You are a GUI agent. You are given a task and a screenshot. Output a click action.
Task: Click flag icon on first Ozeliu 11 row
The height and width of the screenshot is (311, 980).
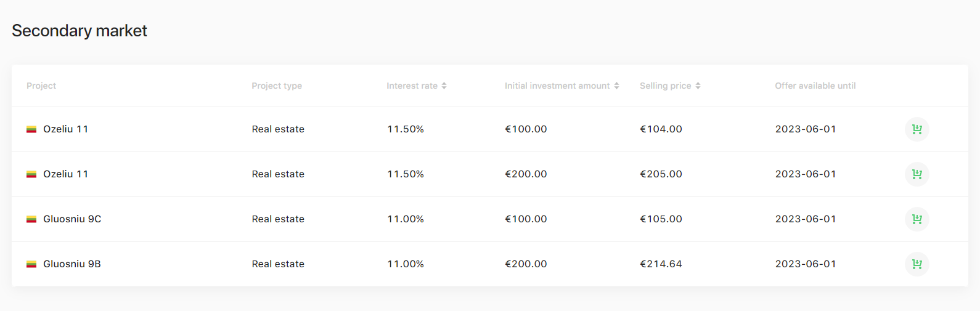31,129
